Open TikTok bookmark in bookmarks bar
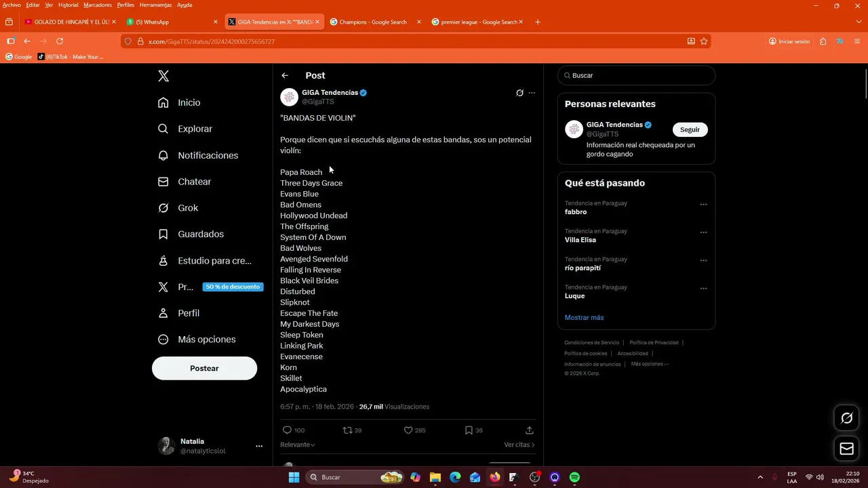This screenshot has height=488, width=868. point(71,57)
